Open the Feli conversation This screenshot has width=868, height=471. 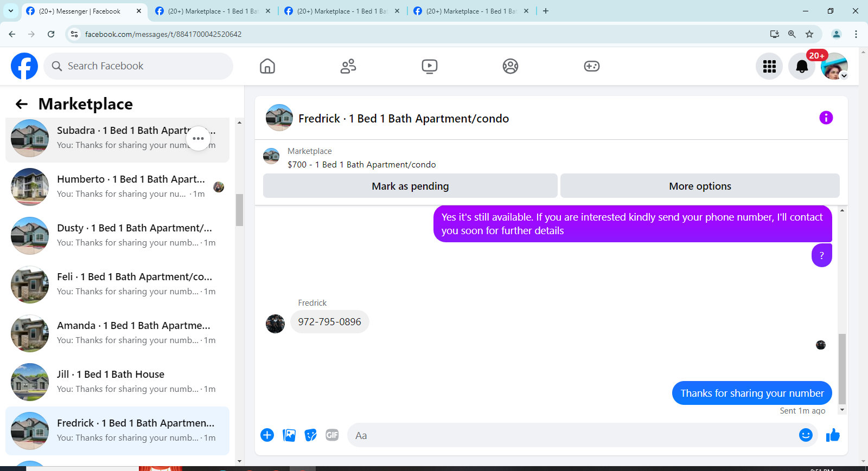click(x=117, y=285)
